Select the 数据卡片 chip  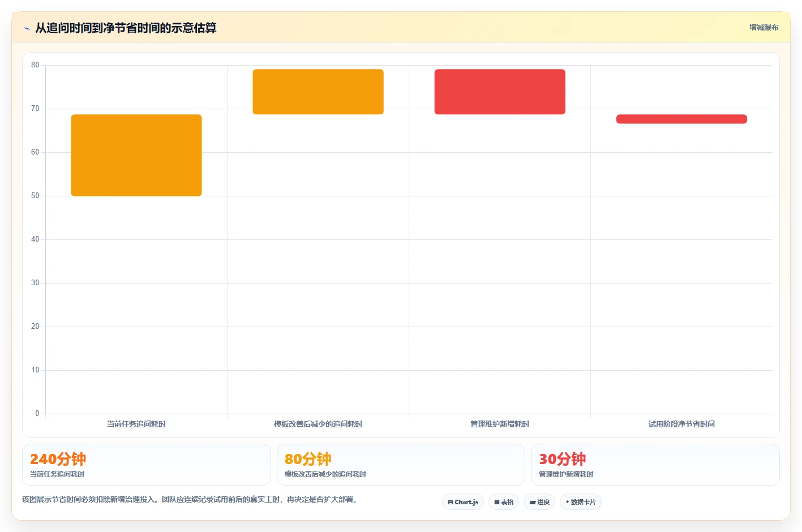coord(581,502)
